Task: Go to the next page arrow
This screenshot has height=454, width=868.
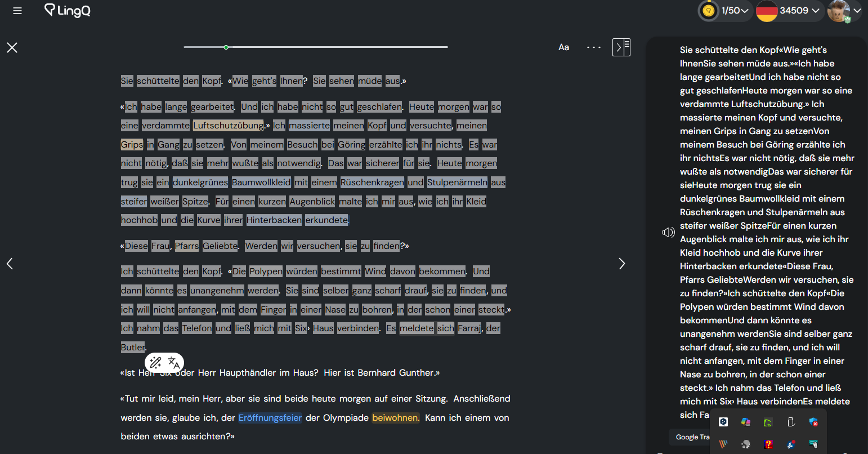Action: click(x=622, y=264)
